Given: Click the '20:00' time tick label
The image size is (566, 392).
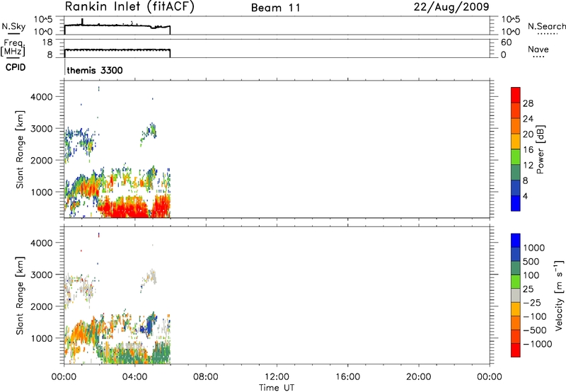Looking at the screenshot, I should (418, 377).
